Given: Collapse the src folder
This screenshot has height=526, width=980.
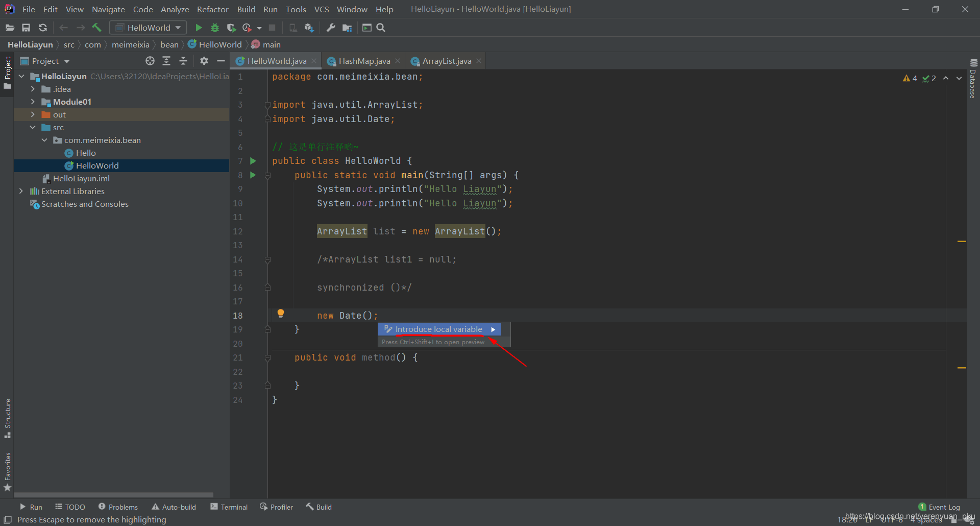Looking at the screenshot, I should (x=33, y=127).
